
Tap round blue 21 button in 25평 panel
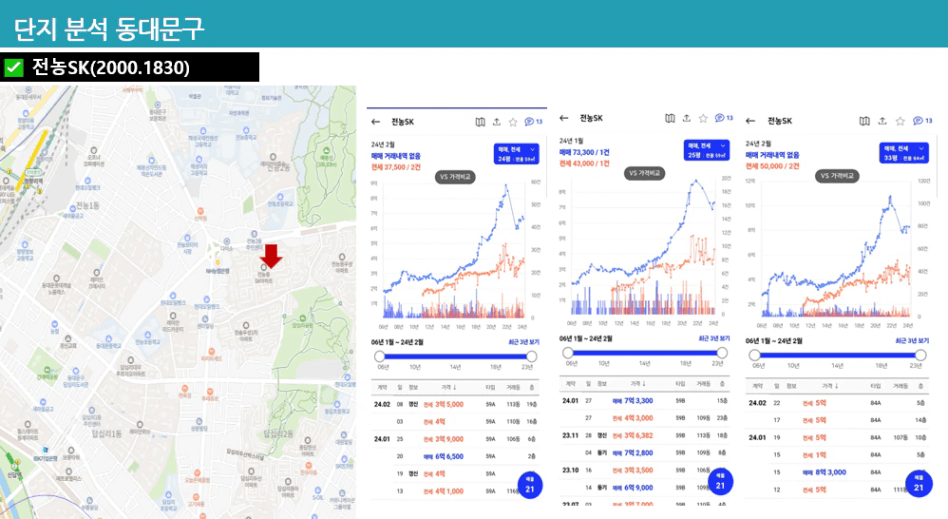pos(720,481)
